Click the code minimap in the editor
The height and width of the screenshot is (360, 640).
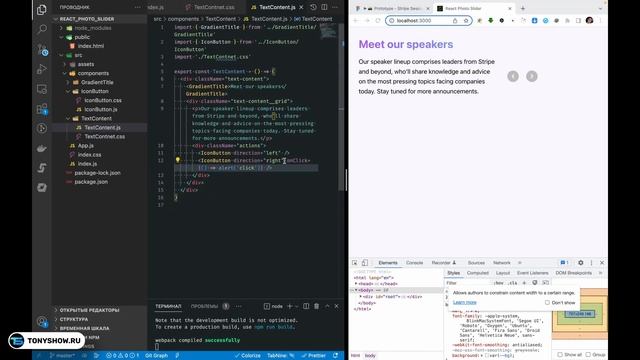point(328,31)
